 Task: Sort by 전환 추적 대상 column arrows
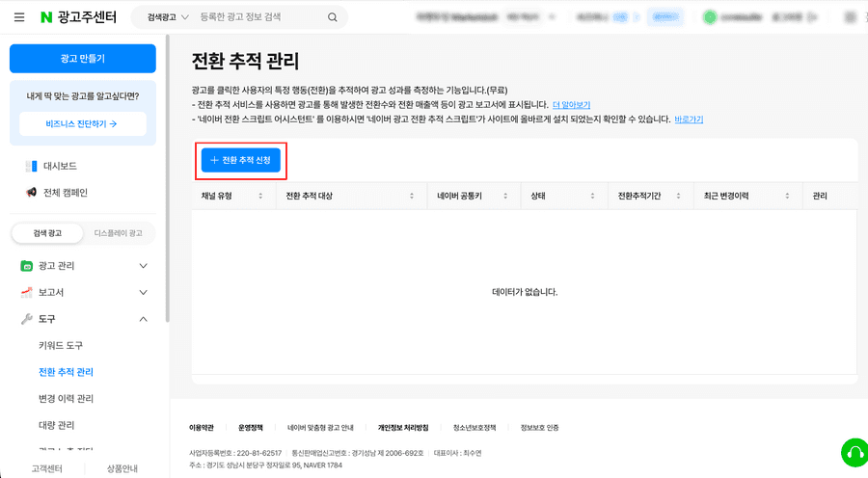click(x=412, y=196)
